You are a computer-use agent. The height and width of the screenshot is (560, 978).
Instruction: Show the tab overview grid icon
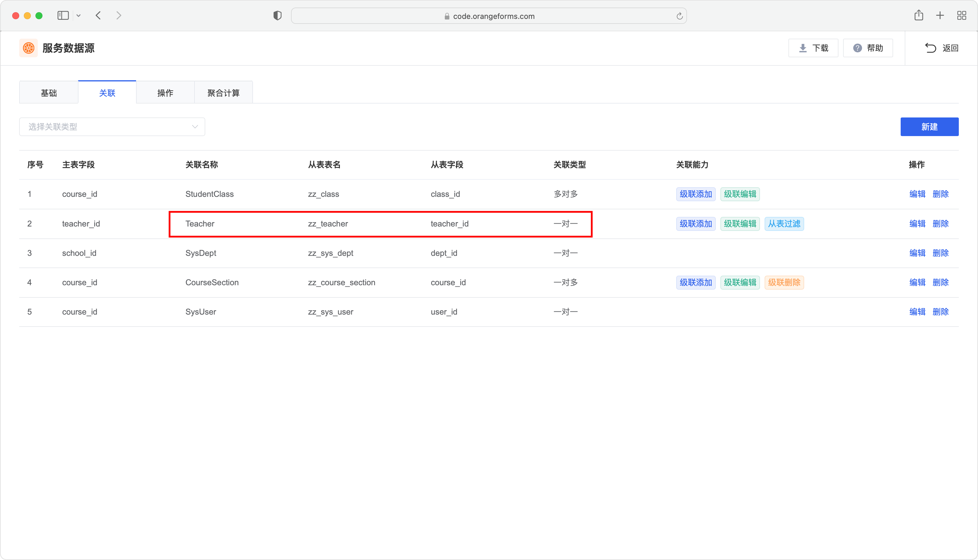pos(961,15)
